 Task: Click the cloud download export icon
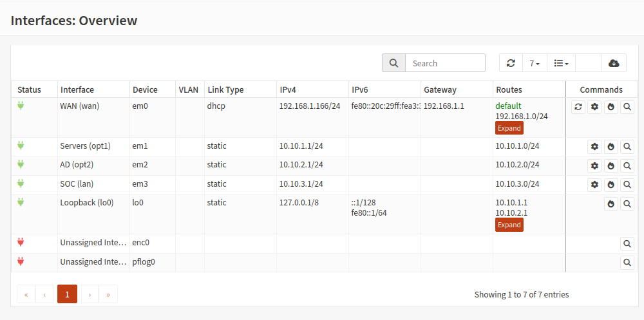(x=614, y=63)
